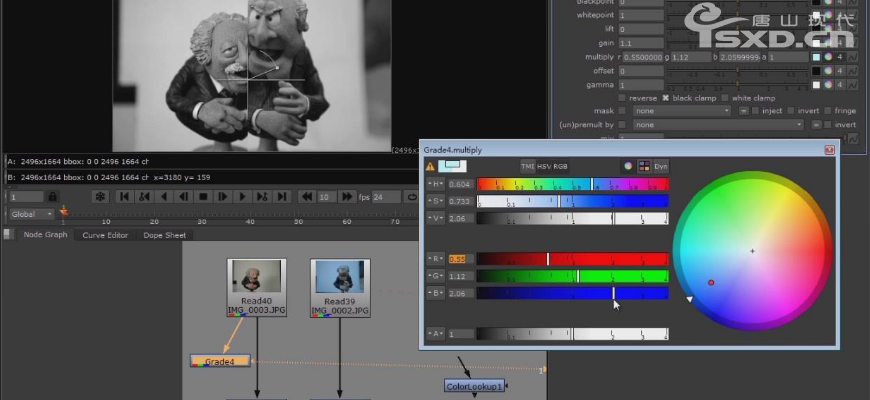
Task: Switch to the Curve Editor tab
Action: click(105, 235)
